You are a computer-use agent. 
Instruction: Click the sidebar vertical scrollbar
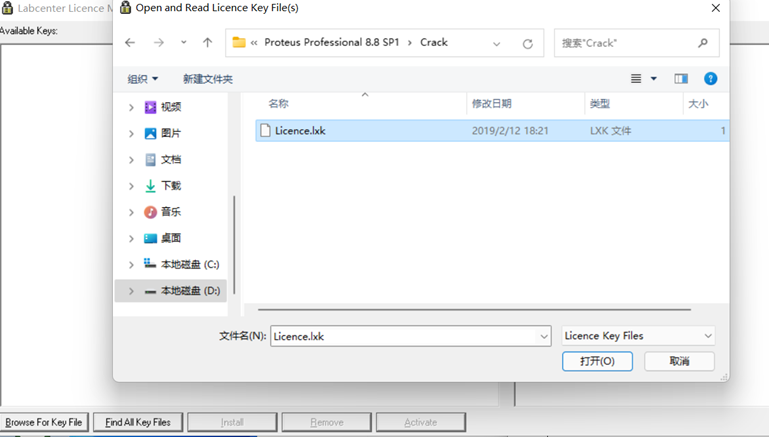(234, 245)
